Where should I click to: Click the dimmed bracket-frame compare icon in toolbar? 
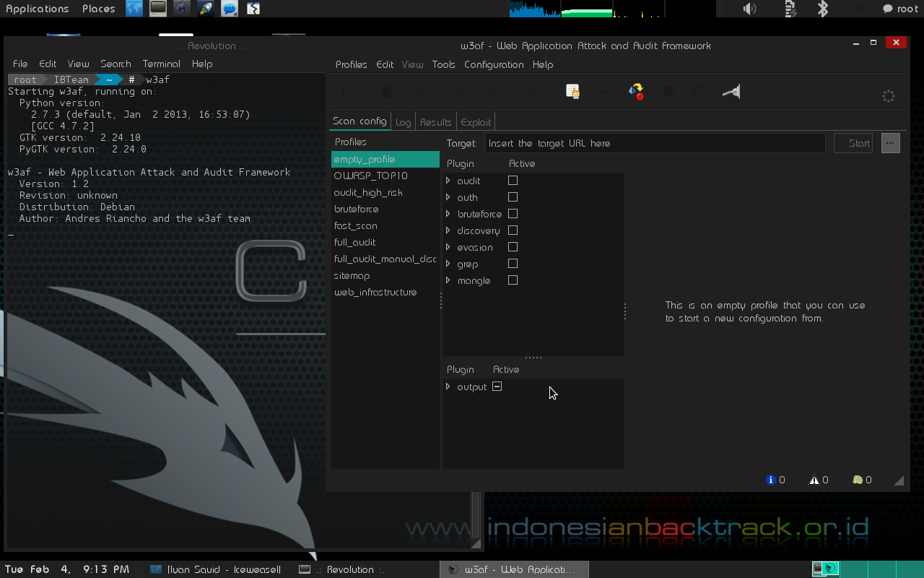click(x=699, y=92)
